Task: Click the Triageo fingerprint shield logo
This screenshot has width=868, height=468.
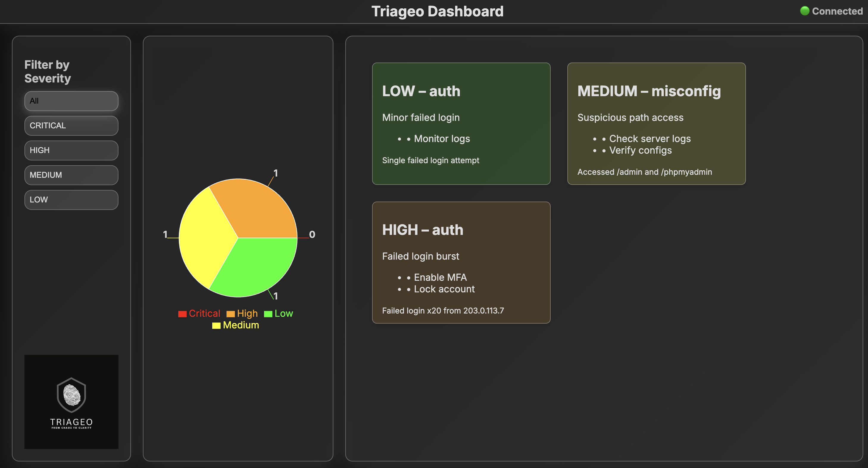Action: 71,395
